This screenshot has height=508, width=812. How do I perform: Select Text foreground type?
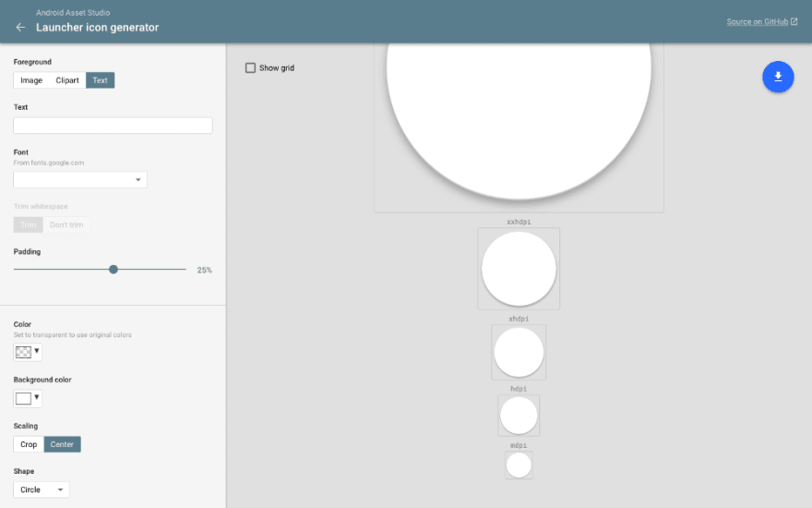[x=100, y=80]
